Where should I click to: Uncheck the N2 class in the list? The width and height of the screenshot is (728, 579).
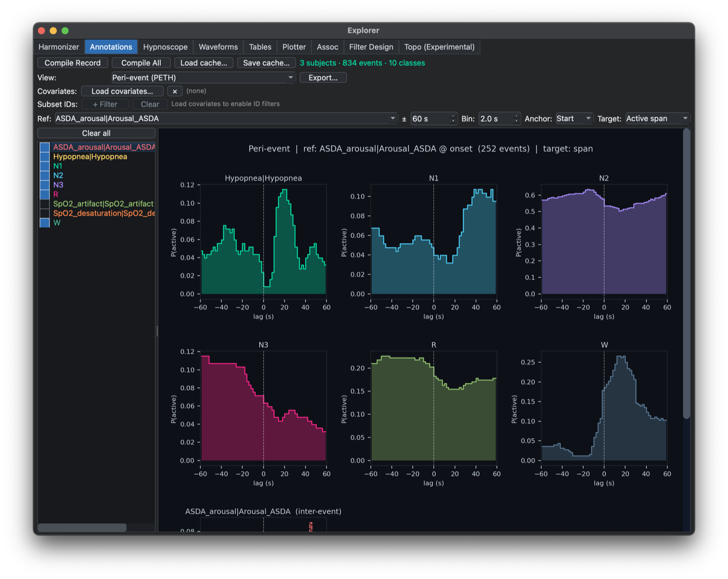pyautogui.click(x=45, y=176)
